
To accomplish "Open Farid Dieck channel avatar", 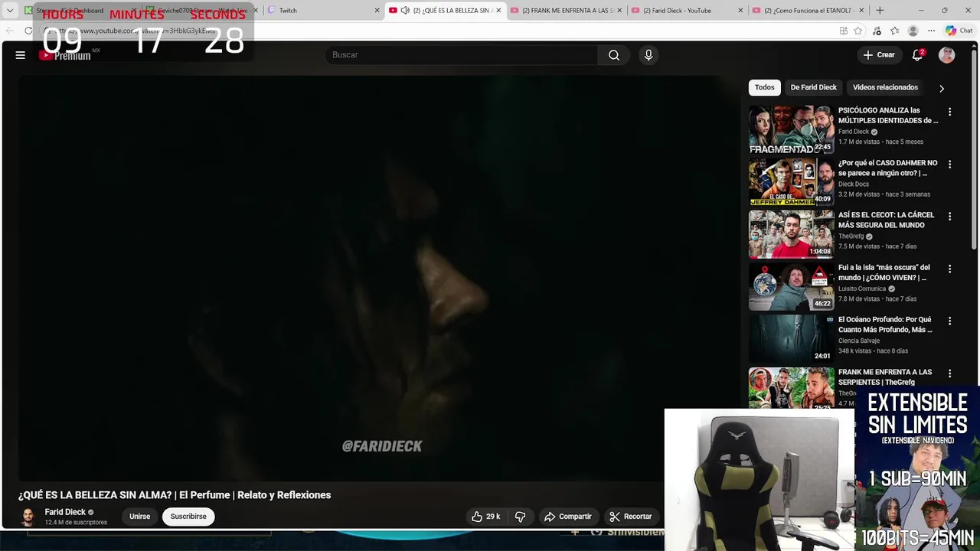I will pyautogui.click(x=28, y=517).
